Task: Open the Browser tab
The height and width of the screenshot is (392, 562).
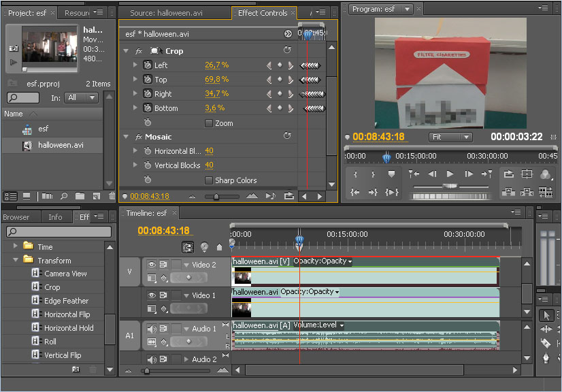Action: [16, 217]
